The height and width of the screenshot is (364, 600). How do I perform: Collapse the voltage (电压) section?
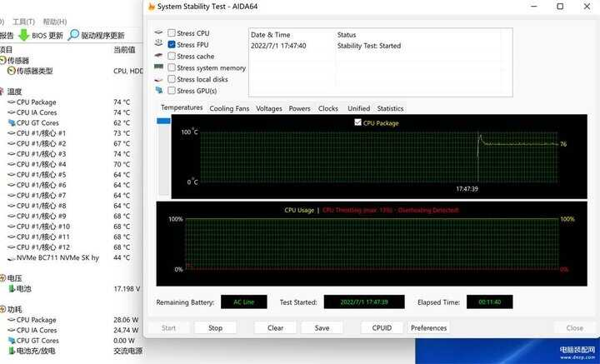3,278
